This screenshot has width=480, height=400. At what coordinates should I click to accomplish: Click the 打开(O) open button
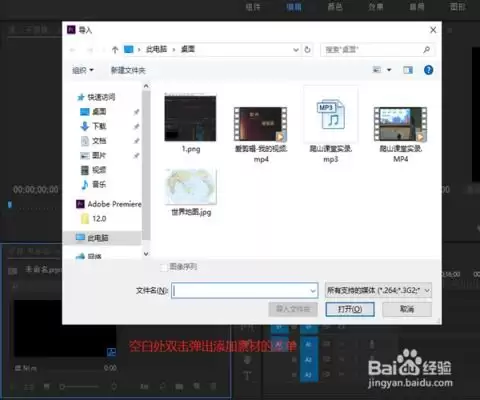pyautogui.click(x=350, y=309)
